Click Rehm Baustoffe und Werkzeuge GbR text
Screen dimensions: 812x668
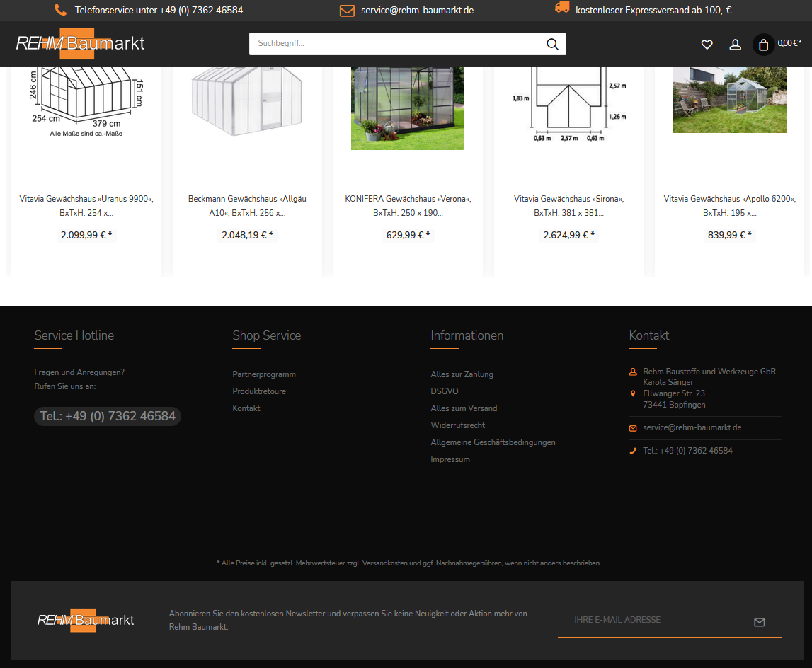(x=709, y=372)
